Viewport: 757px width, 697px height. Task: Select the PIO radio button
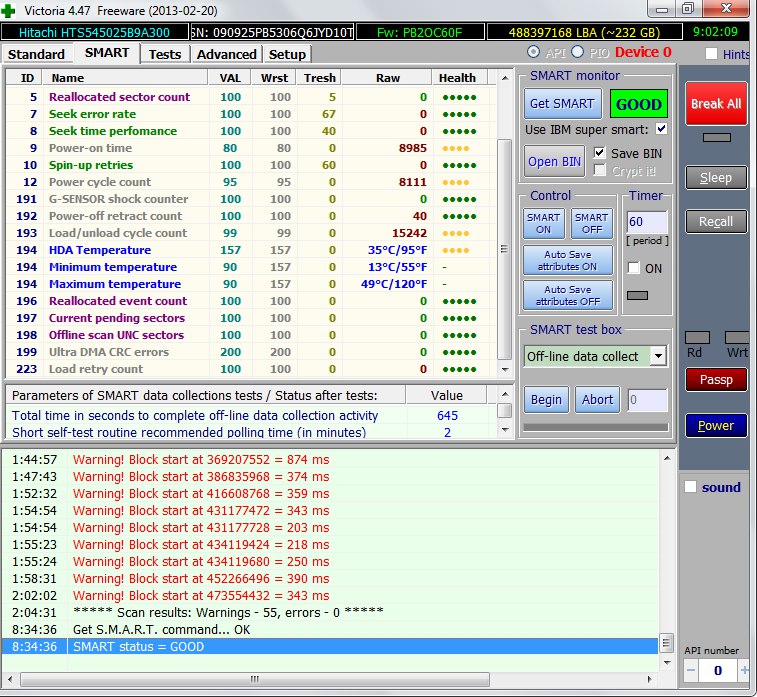pyautogui.click(x=578, y=52)
